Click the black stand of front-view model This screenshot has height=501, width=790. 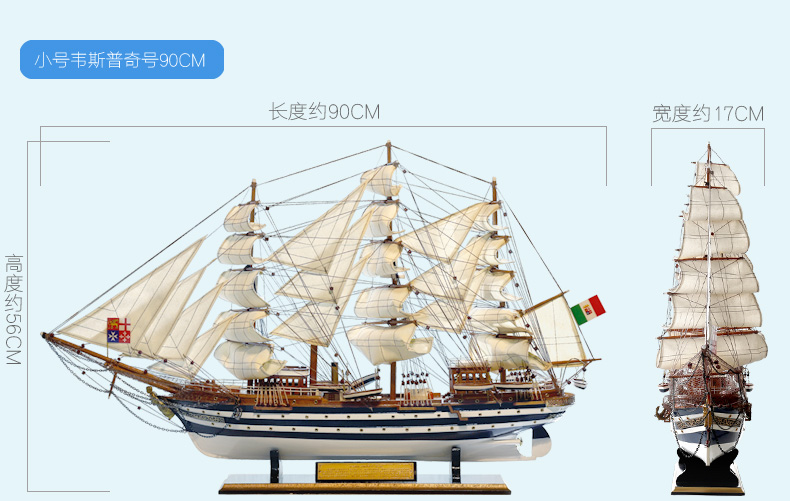[x=708, y=470]
